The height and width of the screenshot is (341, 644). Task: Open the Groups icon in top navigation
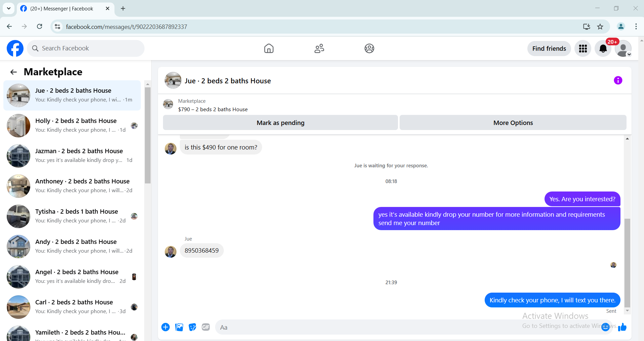369,48
